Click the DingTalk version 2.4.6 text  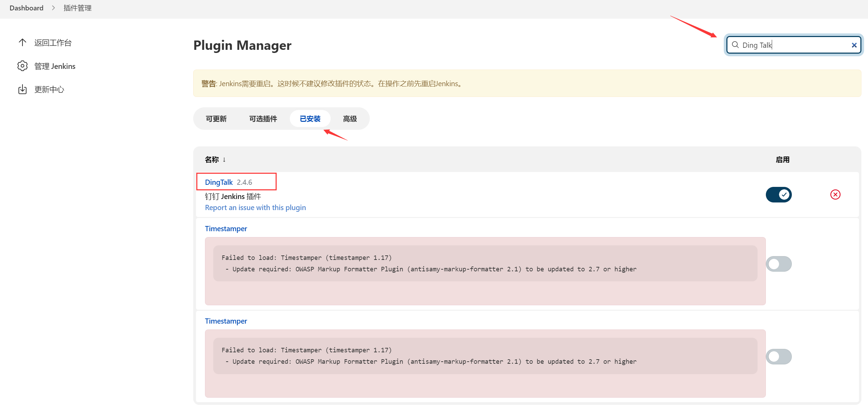pyautogui.click(x=244, y=182)
